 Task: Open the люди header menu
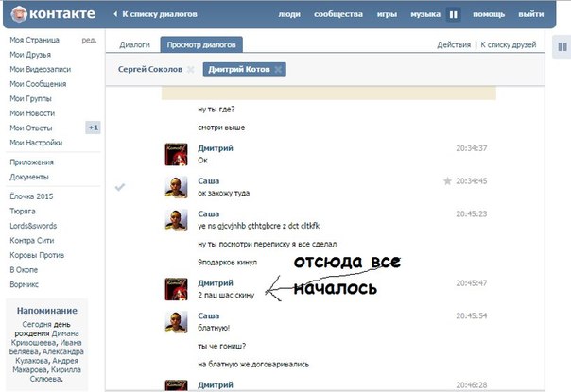click(x=289, y=14)
